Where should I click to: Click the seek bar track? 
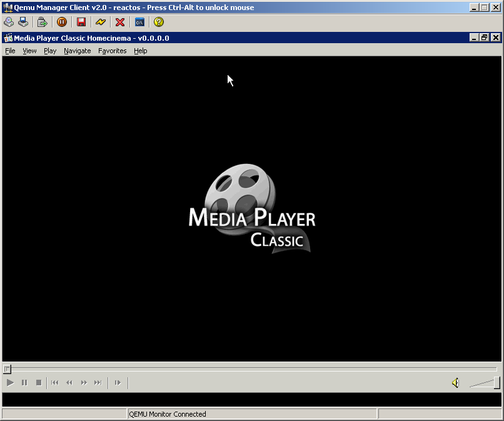click(x=250, y=369)
